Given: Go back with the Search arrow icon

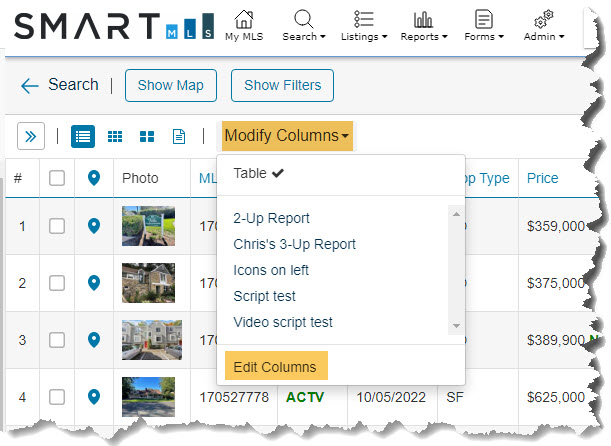Looking at the screenshot, I should point(30,86).
